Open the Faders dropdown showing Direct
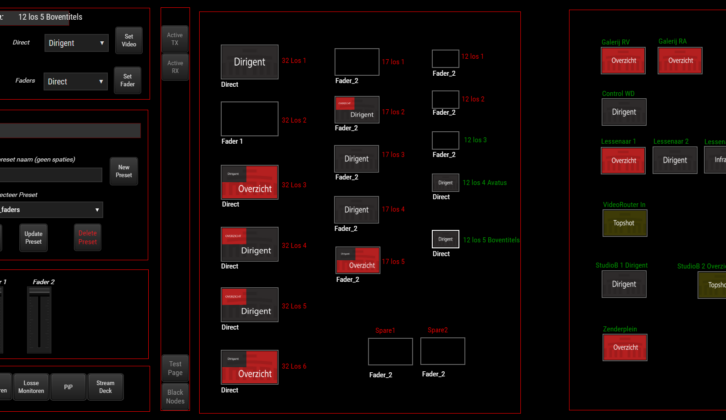The height and width of the screenshot is (420, 726). point(75,81)
